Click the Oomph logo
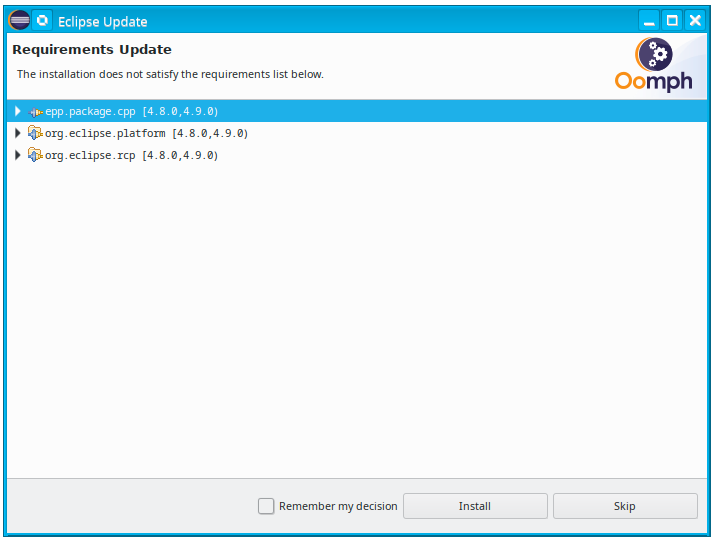The image size is (716, 541). pos(654,64)
